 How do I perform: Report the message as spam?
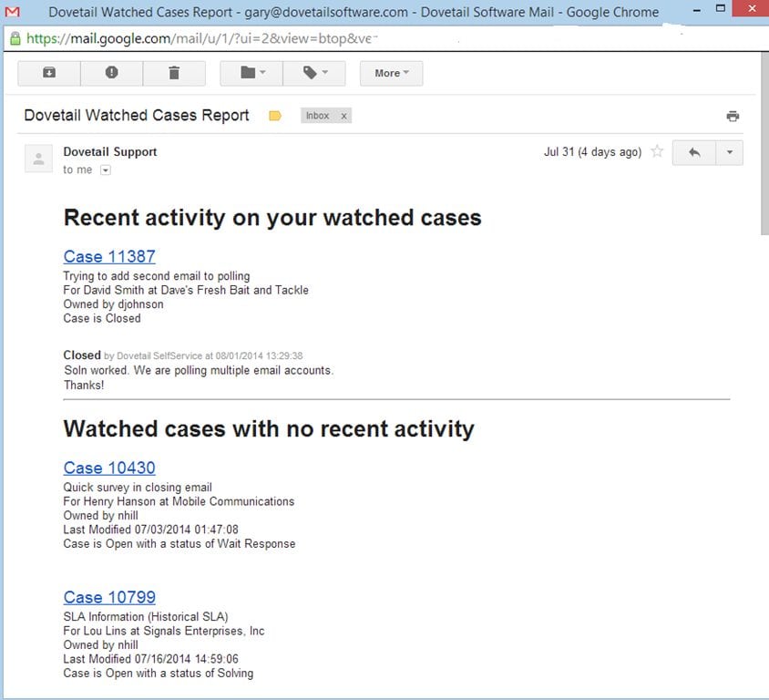point(112,73)
